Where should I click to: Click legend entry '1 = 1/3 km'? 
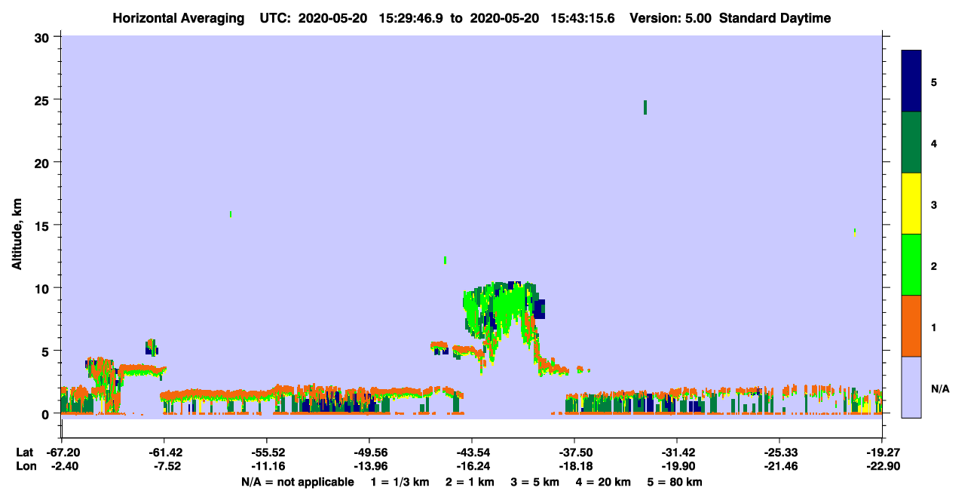[x=400, y=482]
